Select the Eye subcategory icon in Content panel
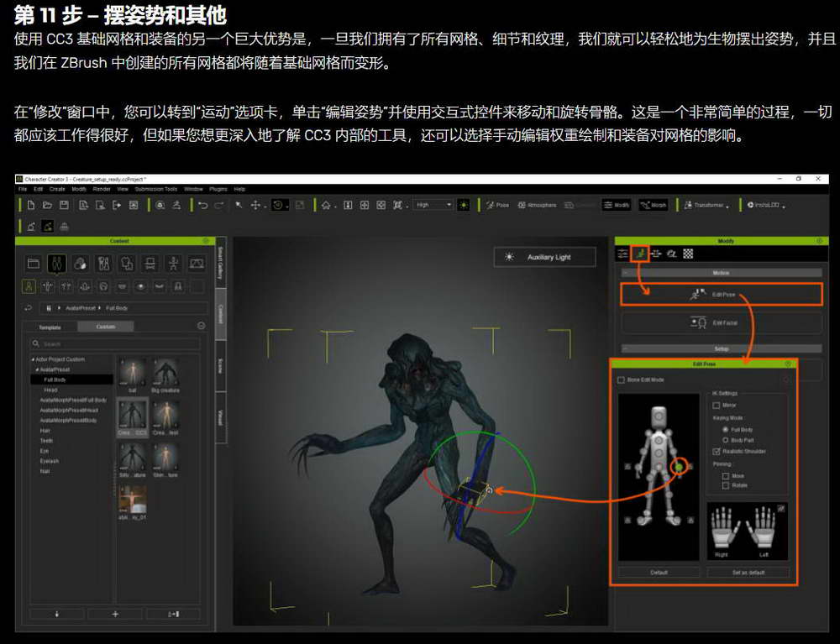Viewport: 840px width, 644px height. (x=141, y=287)
